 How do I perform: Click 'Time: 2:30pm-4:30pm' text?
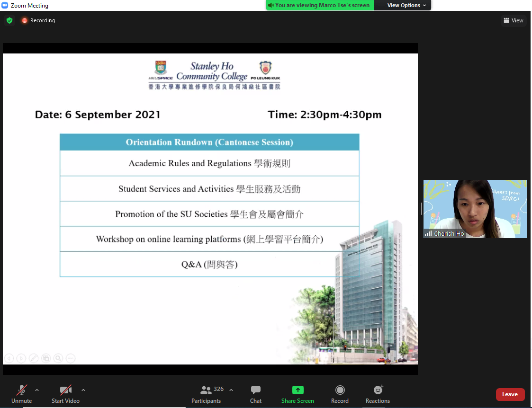pos(325,115)
